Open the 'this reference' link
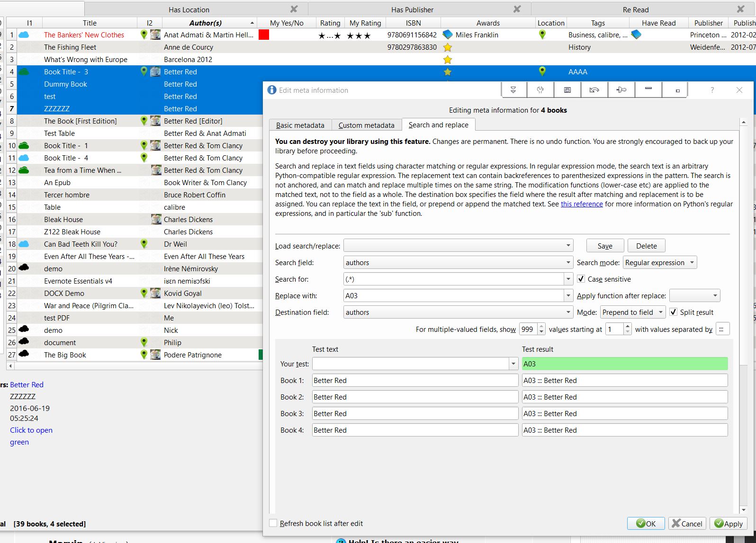Viewport: 756px width, 543px height. [582, 204]
